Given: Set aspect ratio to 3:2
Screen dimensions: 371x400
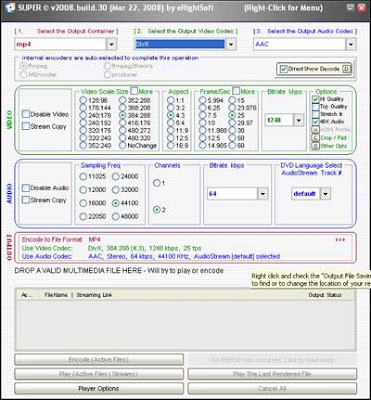Looking at the screenshot, I should pyautogui.click(x=171, y=108).
